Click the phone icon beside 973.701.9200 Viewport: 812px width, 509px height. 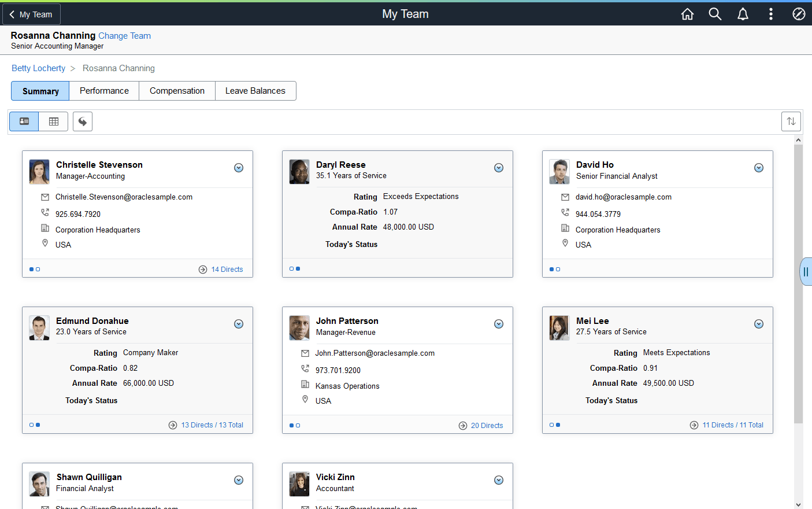pos(305,369)
